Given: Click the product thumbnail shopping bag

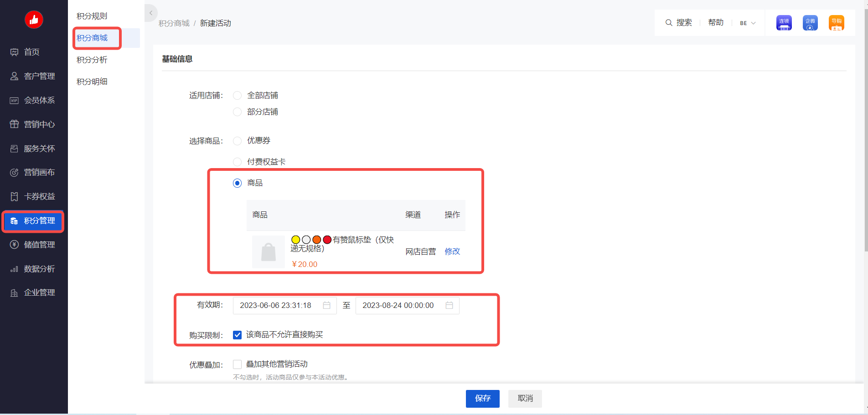Looking at the screenshot, I should pos(268,252).
